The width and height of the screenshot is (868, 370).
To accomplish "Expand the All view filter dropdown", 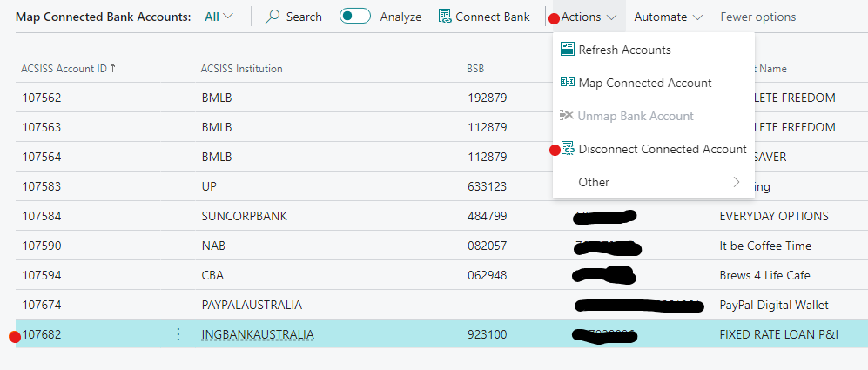I will pyautogui.click(x=219, y=17).
